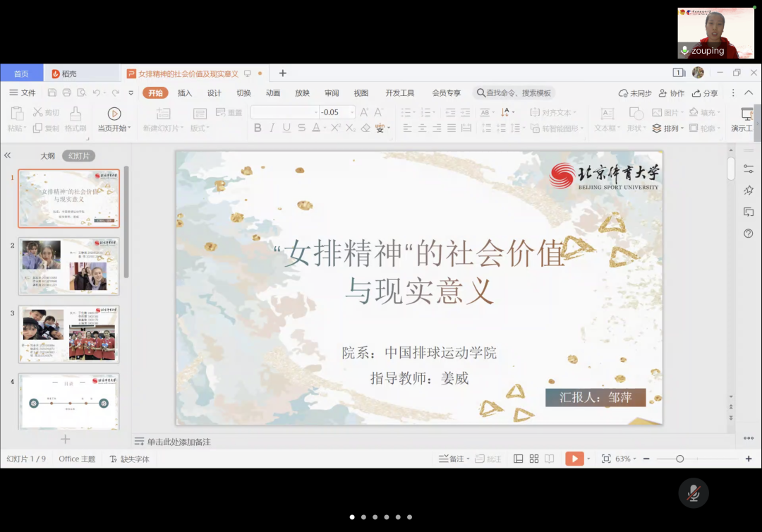
Task: Expand the quick access toolbar dropdown
Action: point(131,93)
